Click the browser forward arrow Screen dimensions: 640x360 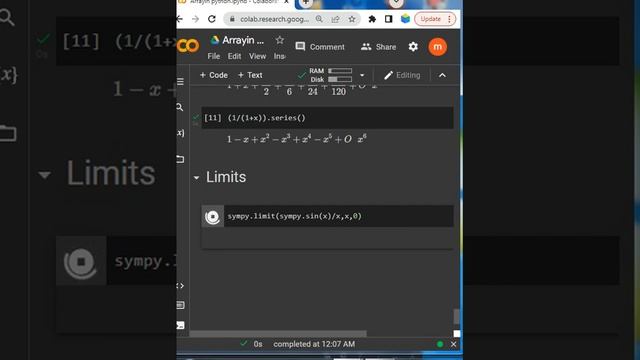(195, 19)
